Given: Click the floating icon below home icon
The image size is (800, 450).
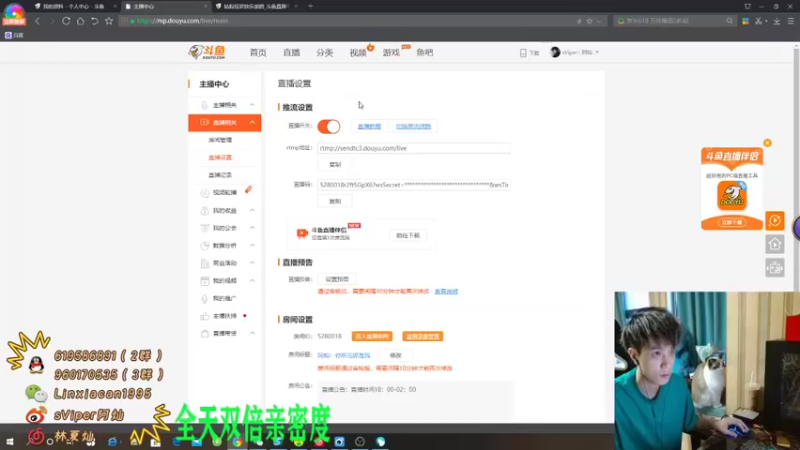Looking at the screenshot, I should tap(774, 267).
